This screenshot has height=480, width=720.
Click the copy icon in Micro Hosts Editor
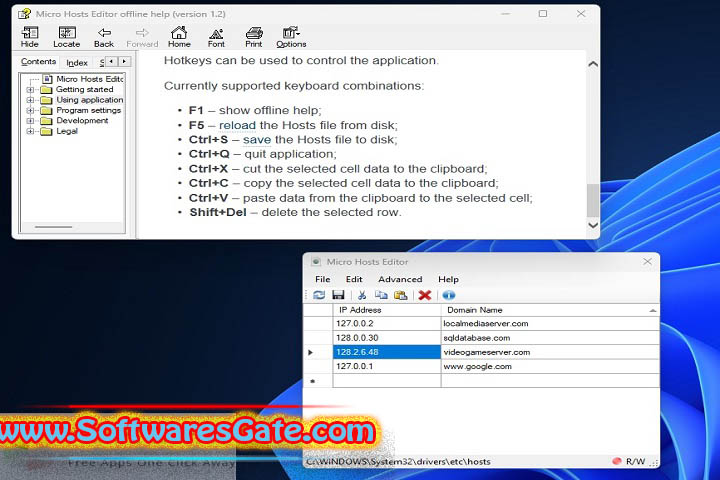(x=381, y=295)
